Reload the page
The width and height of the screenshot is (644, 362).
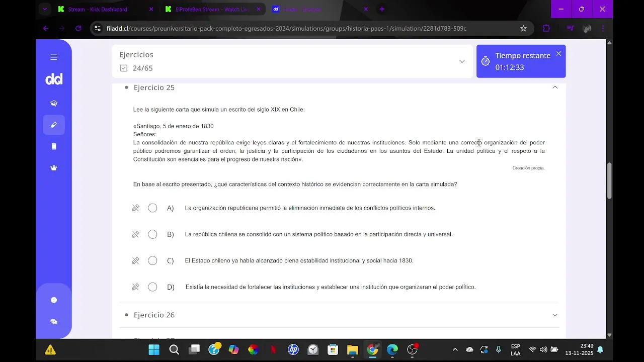point(78,29)
